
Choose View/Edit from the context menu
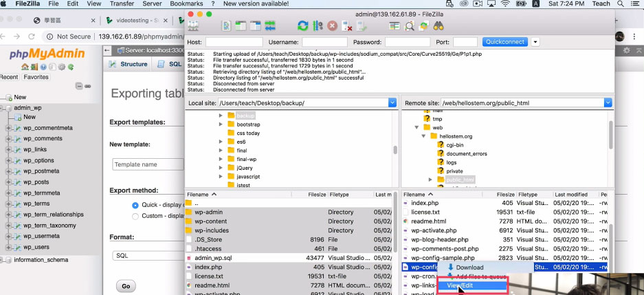click(x=460, y=285)
